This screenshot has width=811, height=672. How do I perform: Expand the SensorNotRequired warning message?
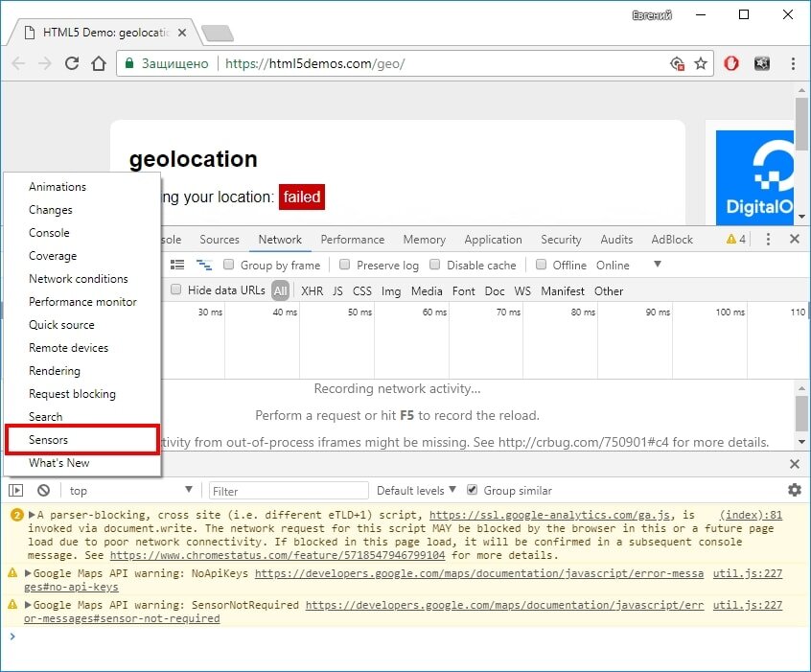coord(28,605)
